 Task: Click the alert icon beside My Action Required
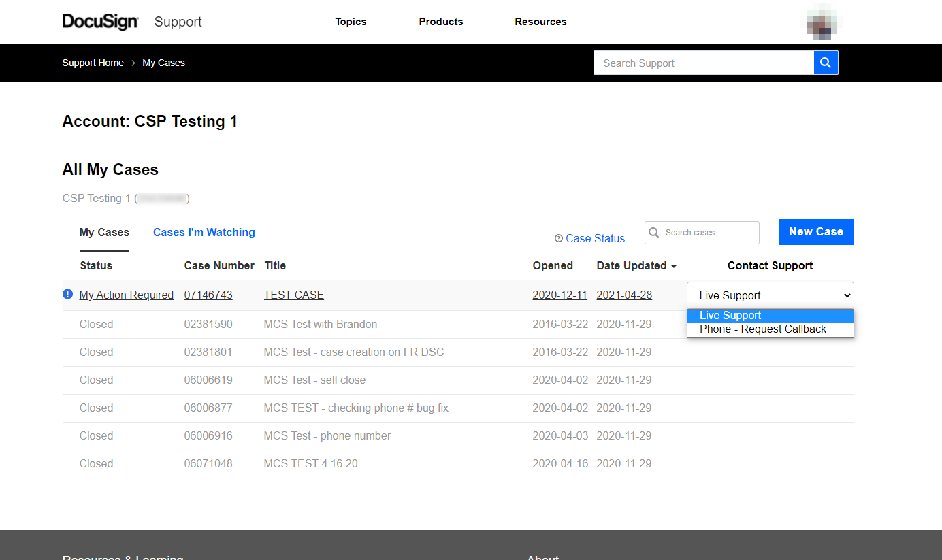click(x=67, y=294)
